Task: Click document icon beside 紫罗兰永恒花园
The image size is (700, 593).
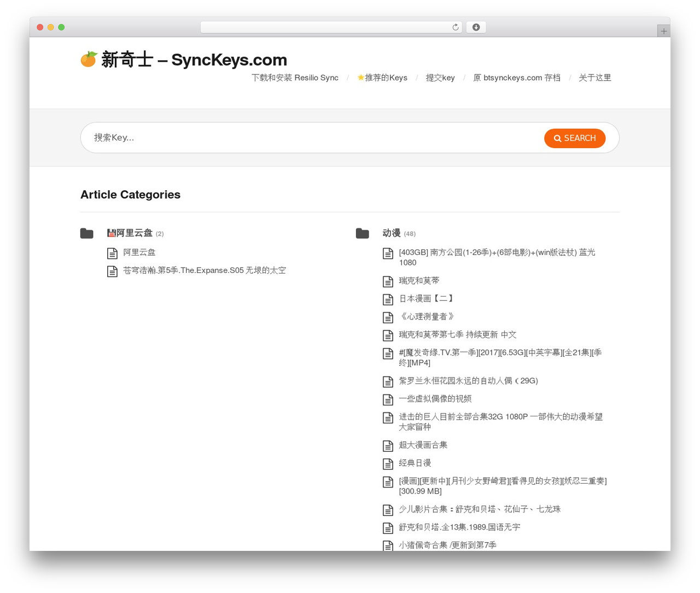Action: [388, 382]
